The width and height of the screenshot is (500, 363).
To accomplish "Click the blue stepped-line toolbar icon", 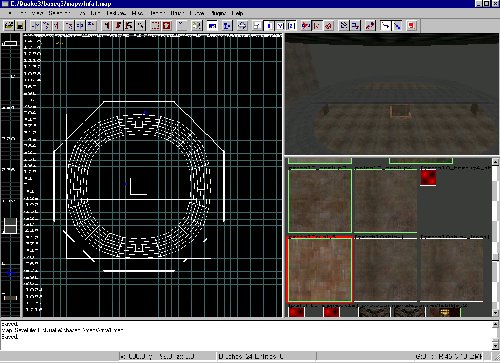I will tap(355, 26).
